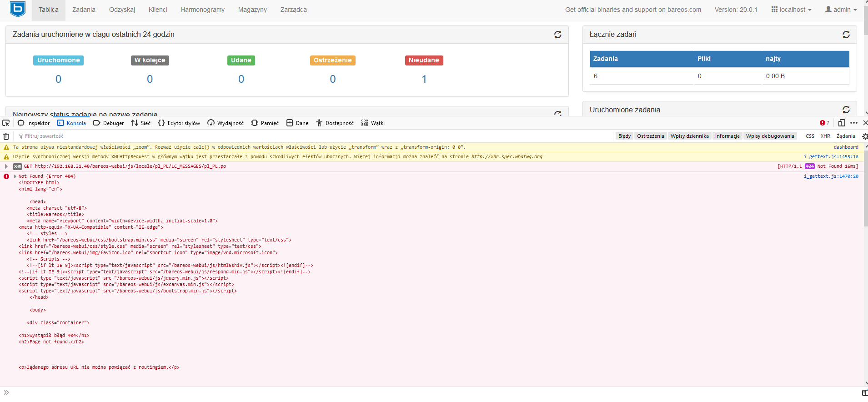Open the Harmonogramy navigation tab
Image resolution: width=868 pixels, height=402 pixels.
tap(202, 10)
